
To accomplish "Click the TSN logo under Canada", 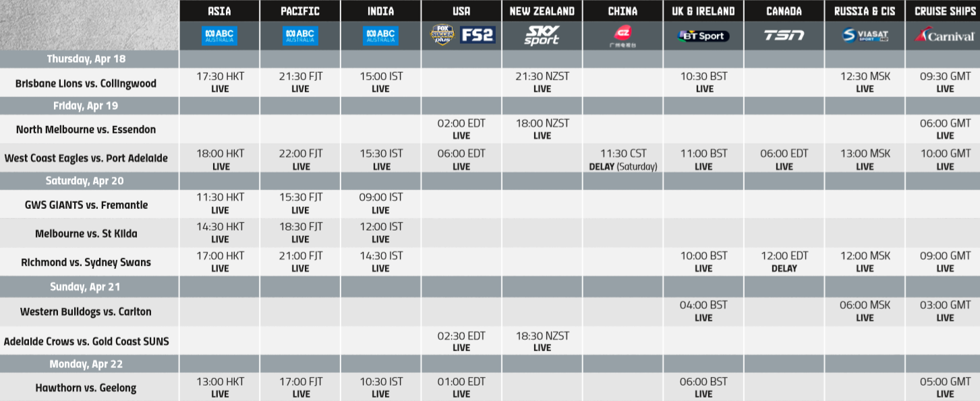I will [784, 36].
